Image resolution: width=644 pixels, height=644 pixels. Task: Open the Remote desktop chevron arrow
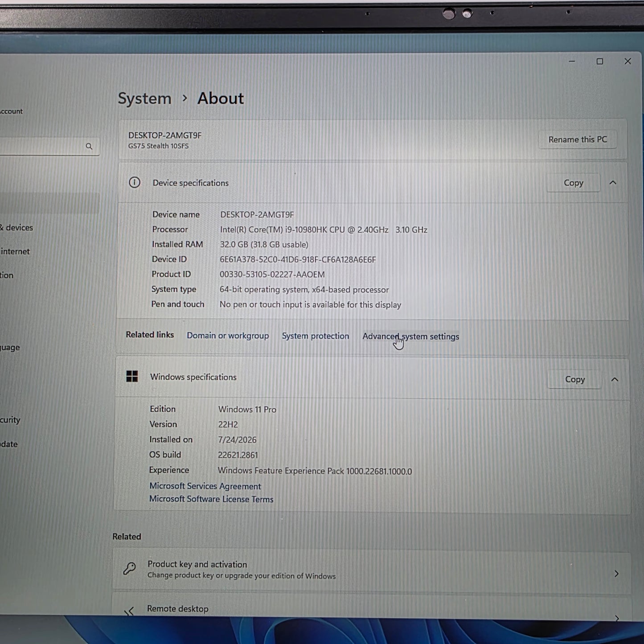pyautogui.click(x=617, y=618)
